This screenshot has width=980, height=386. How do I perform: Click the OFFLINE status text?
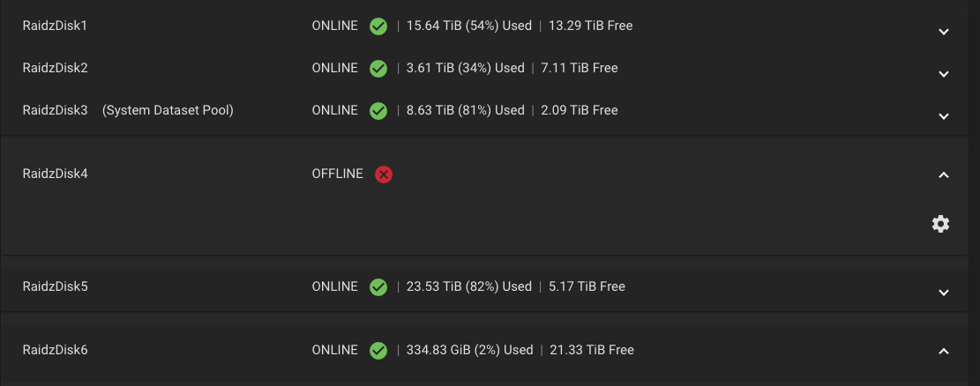(338, 174)
